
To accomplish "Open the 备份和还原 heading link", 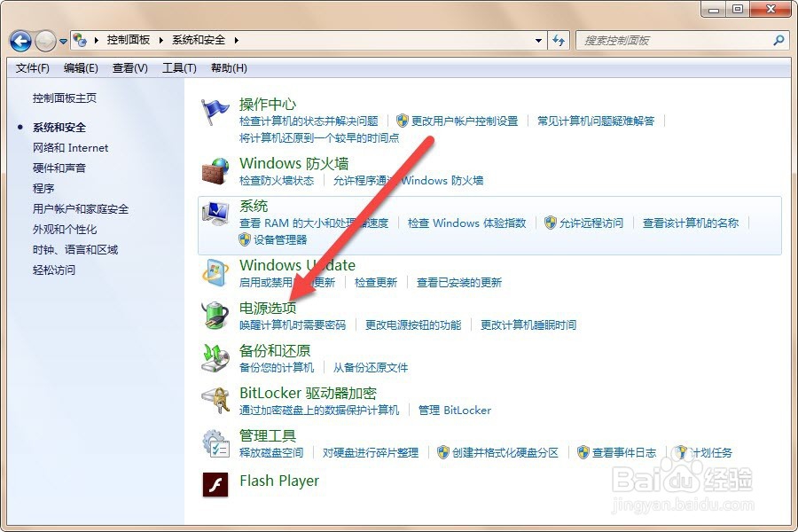I will point(275,350).
